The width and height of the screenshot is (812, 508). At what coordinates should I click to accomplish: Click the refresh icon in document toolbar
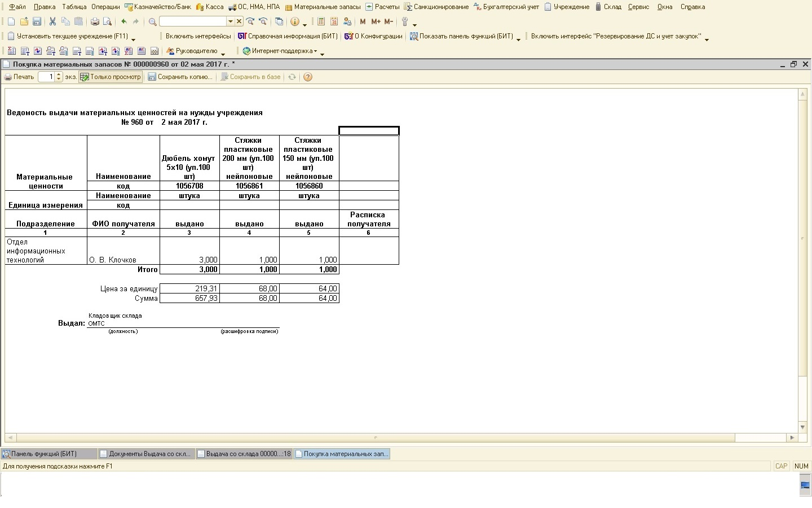(x=292, y=77)
